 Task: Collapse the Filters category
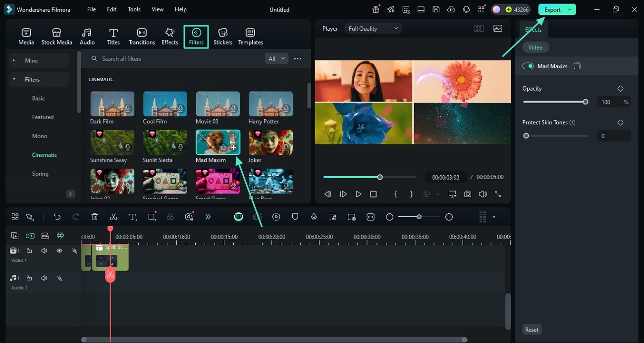pos(39,79)
